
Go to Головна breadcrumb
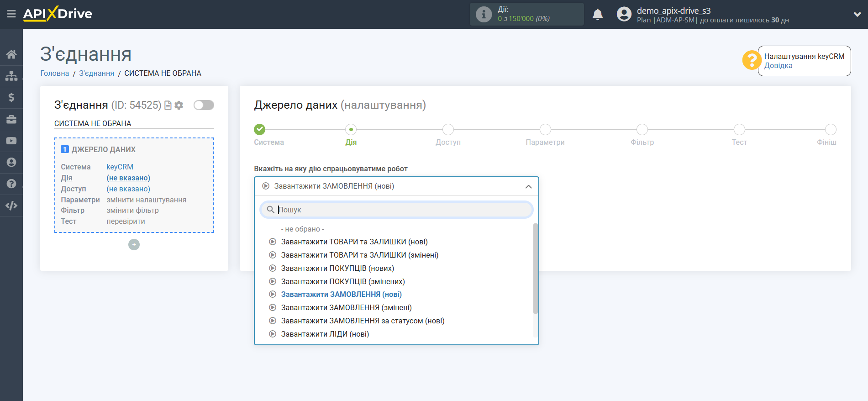55,73
